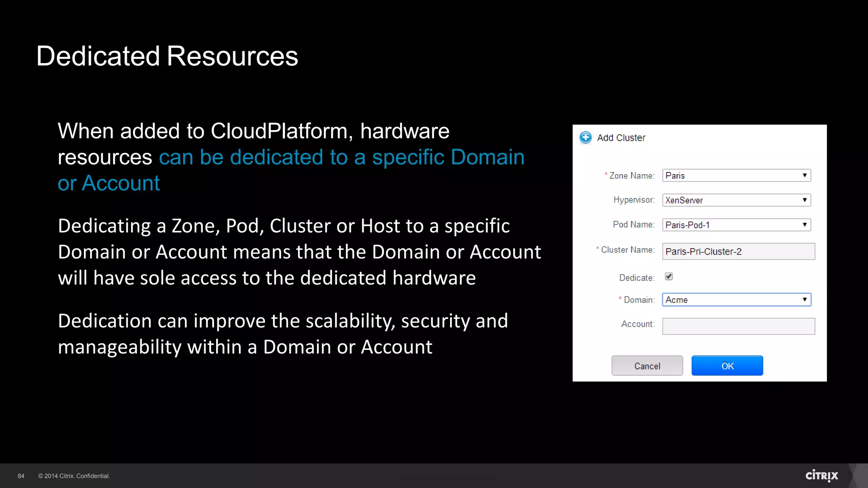Click the slide number 84

pyautogui.click(x=21, y=476)
